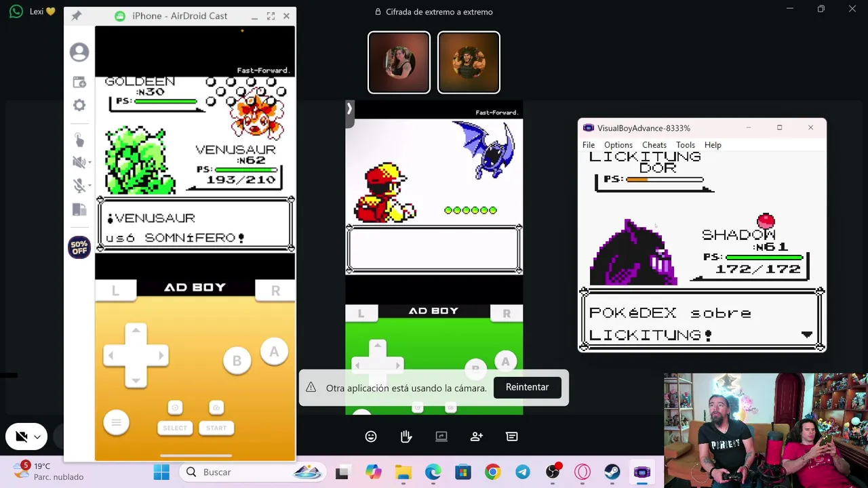Open the AirDroid Cast profile account icon
Viewport: 868px width, 488px height.
(79, 52)
